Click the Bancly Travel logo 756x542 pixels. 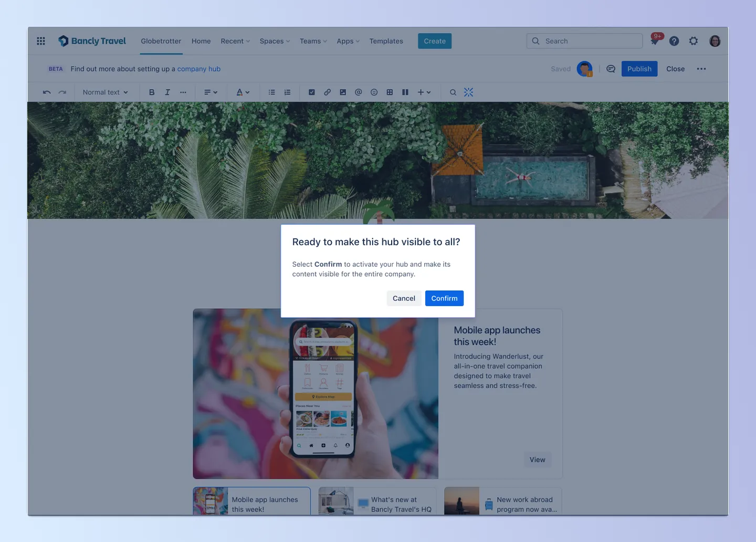click(92, 41)
